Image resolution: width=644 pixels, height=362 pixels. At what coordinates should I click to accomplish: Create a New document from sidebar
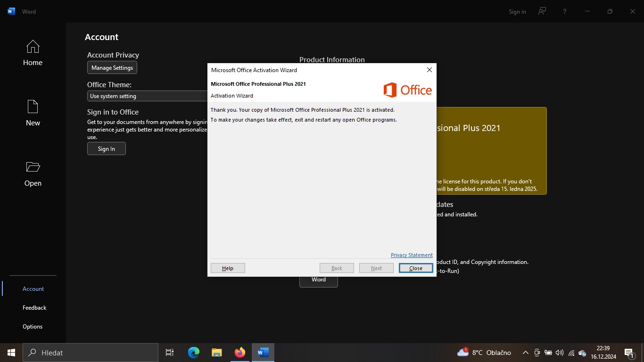[33, 114]
